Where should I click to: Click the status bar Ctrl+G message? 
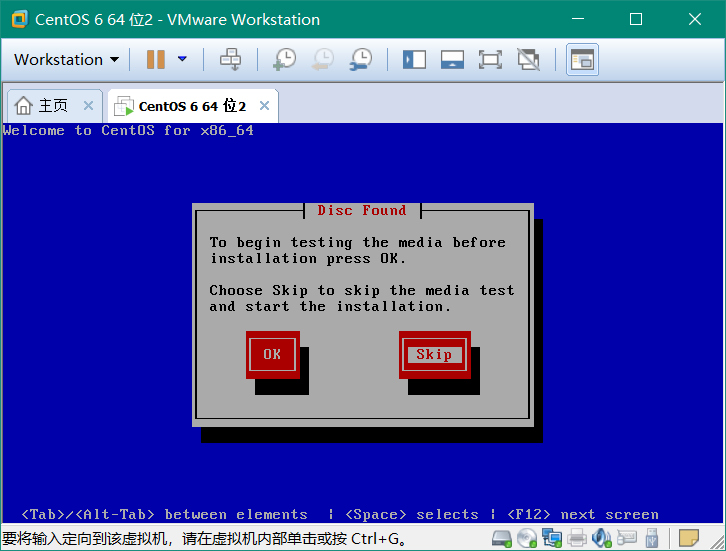[x=205, y=538]
